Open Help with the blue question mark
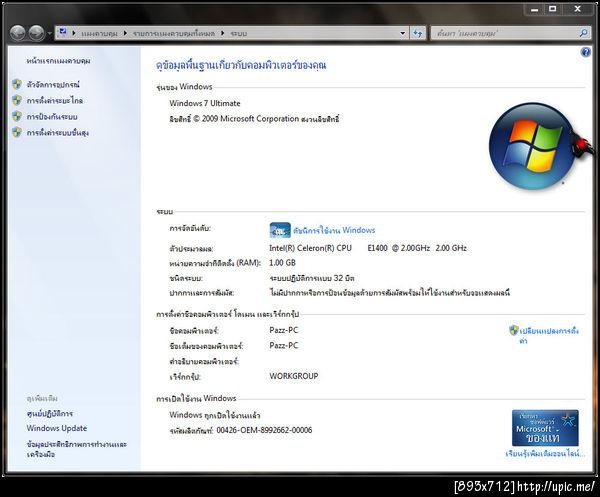This screenshot has width=600, height=497. 585,52
